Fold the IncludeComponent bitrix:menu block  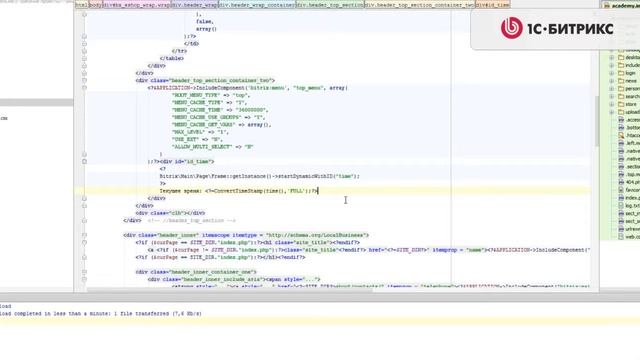[84, 88]
